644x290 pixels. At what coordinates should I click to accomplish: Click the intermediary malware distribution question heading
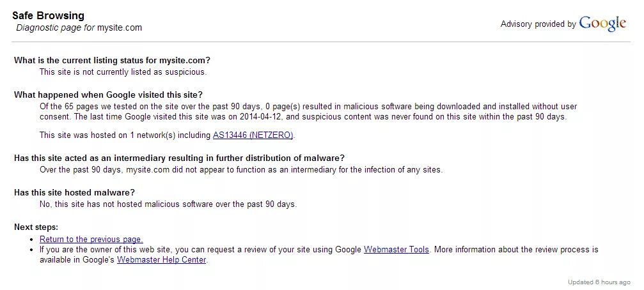[179, 158]
